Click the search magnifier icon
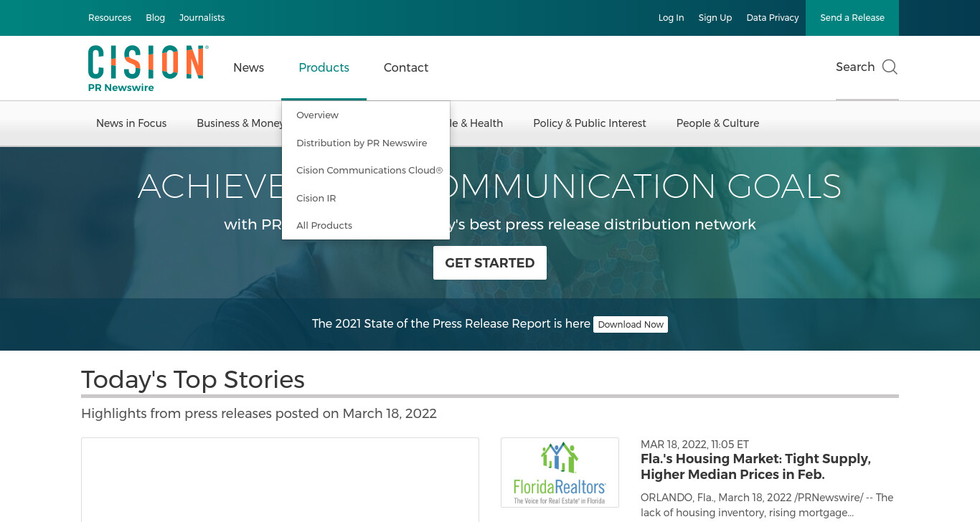This screenshot has height=522, width=980. [x=890, y=67]
